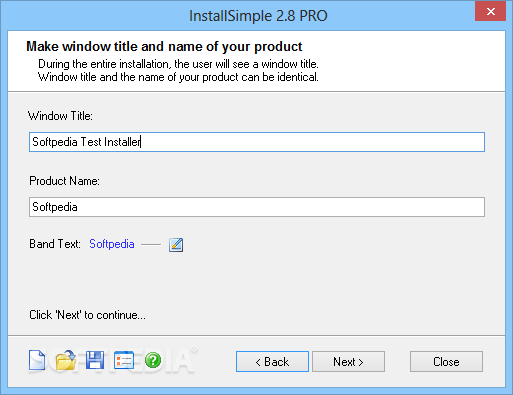Screen dimensions: 513x395
Task: Edit Band Text with the pencil icon
Action: coord(176,245)
